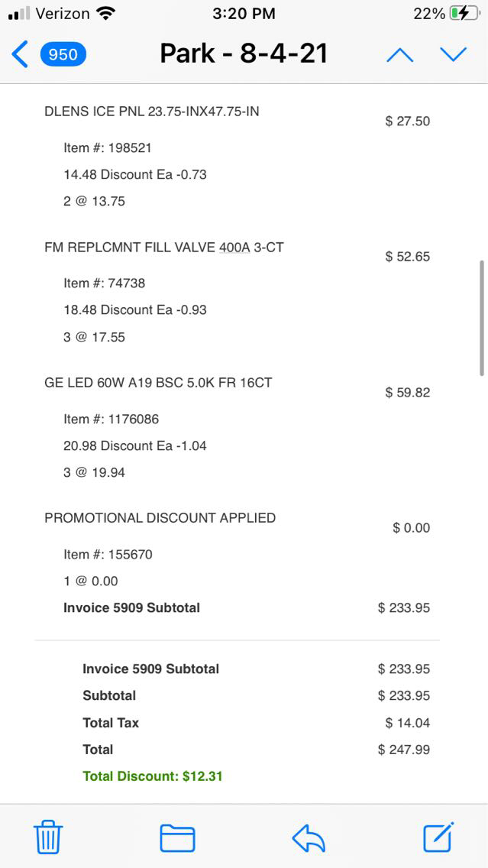Tap the DLENS ICE PNL item name

point(152,112)
